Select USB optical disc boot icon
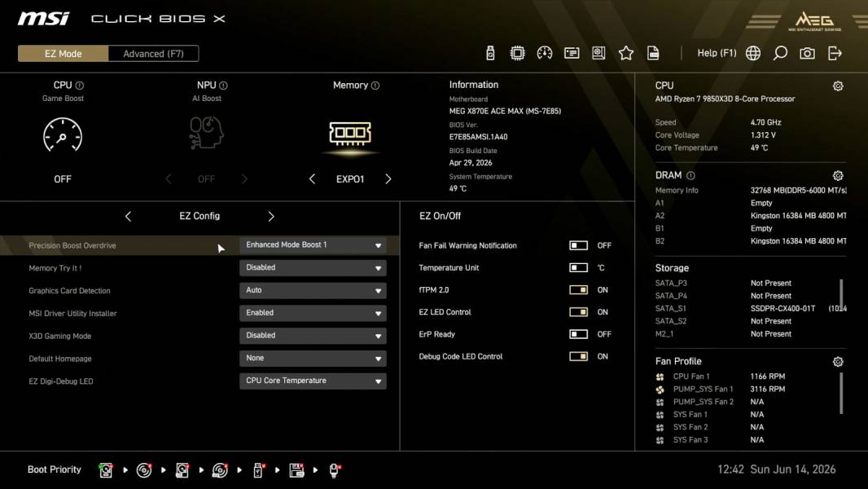 click(220, 470)
